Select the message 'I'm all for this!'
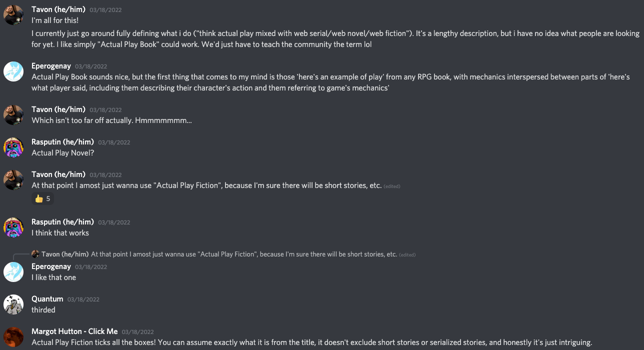The width and height of the screenshot is (644, 350). 55,20
